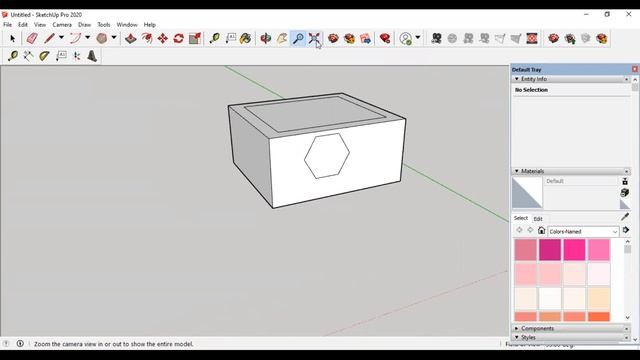Select the Rotate tool
This screenshot has width=640, height=360.
click(x=178, y=38)
